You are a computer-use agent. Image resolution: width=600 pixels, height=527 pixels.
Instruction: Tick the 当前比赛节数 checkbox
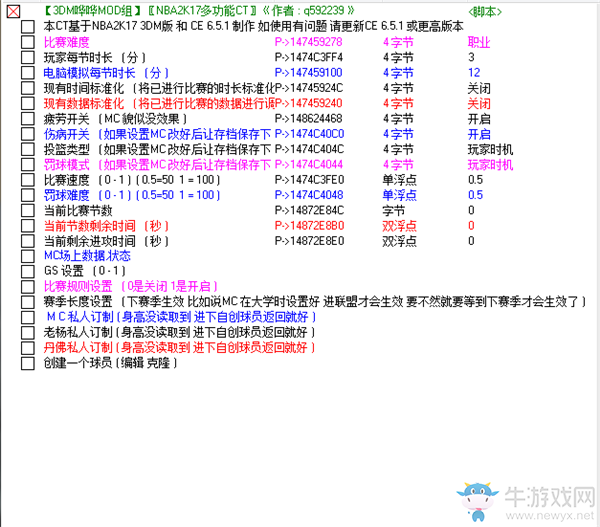[x=28, y=210]
